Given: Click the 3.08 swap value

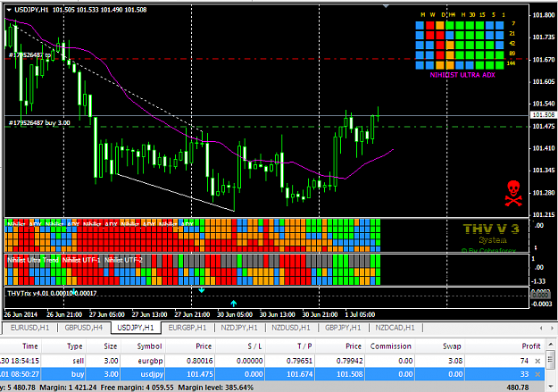Looking at the screenshot, I should pos(455,361).
